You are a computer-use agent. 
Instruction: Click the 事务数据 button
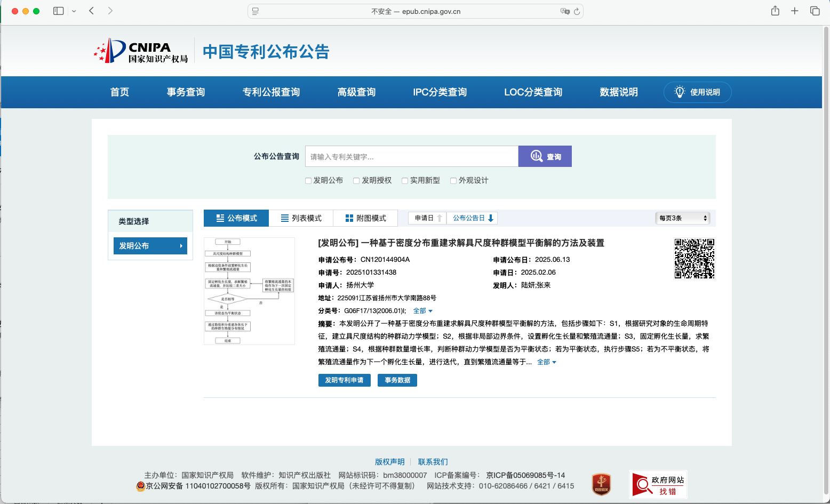point(397,380)
